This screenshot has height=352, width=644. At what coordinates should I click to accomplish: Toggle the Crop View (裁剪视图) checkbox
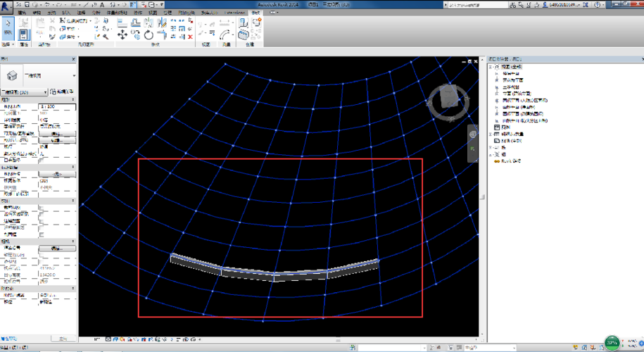pyautogui.click(x=42, y=208)
